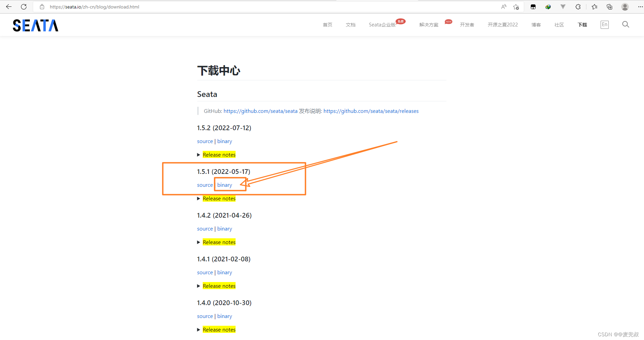This screenshot has height=340, width=644.
Task: Open the Collections panel
Action: pos(609,6)
